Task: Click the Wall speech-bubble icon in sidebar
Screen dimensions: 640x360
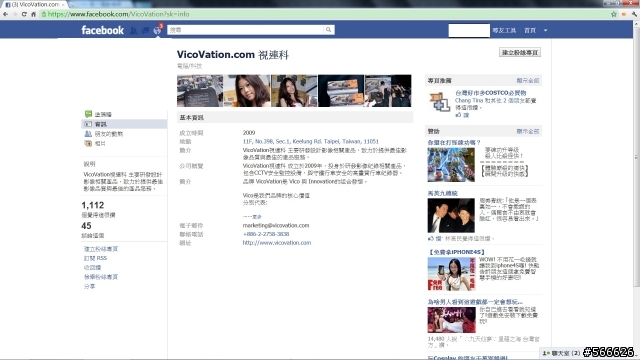Action: [x=88, y=114]
